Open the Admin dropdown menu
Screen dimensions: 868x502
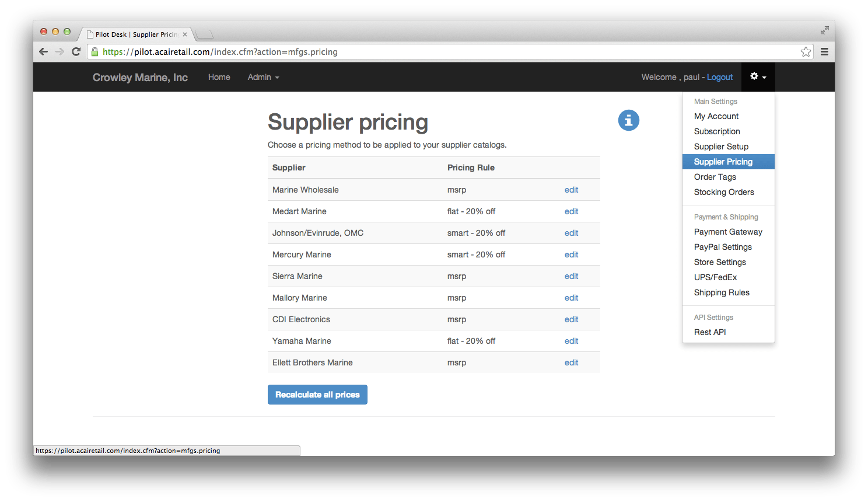262,77
